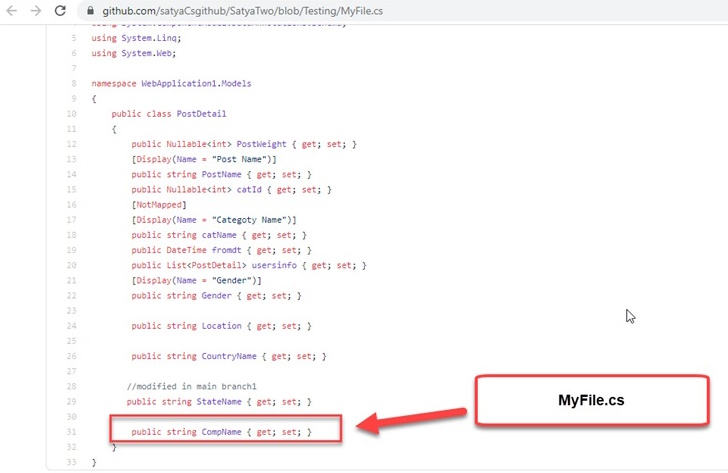Click the padlock site security icon
The image size is (728, 473).
coord(91,11)
